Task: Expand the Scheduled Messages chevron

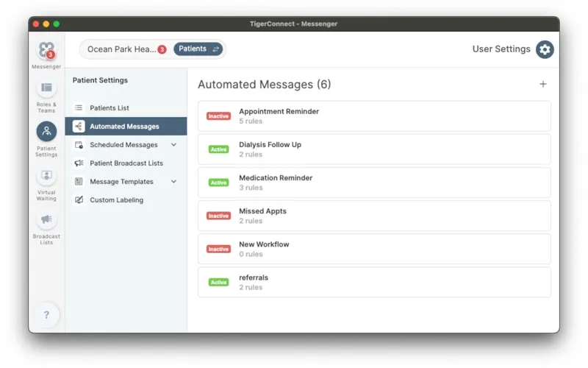Action: [173, 144]
